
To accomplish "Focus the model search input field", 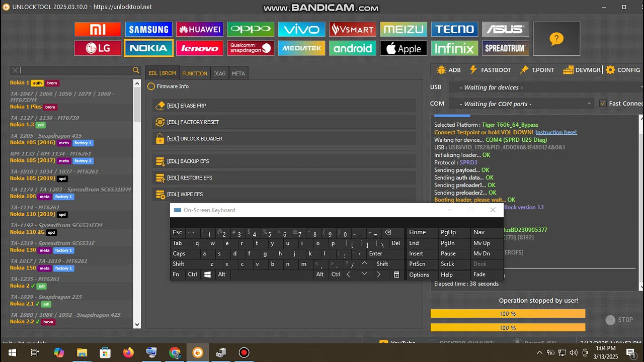I will tap(75, 70).
